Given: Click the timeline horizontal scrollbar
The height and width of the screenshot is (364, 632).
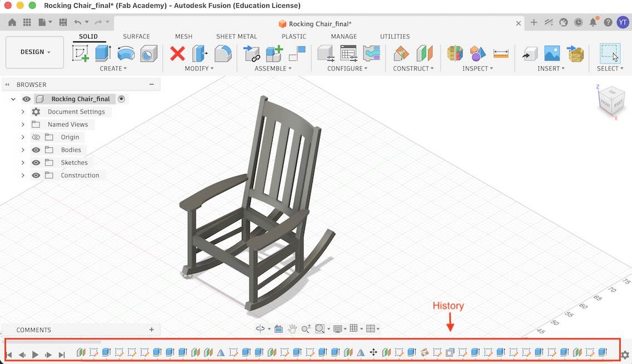Looking at the screenshot, I should [x=52, y=342].
